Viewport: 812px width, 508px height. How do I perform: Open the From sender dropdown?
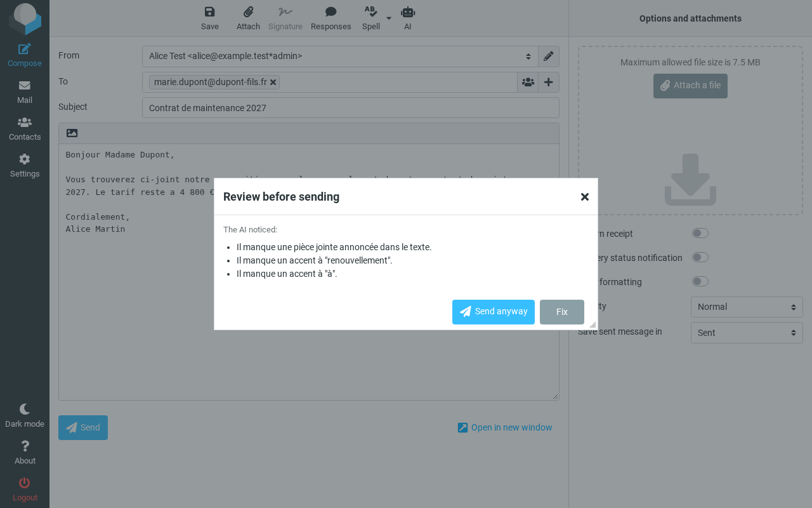(x=340, y=57)
